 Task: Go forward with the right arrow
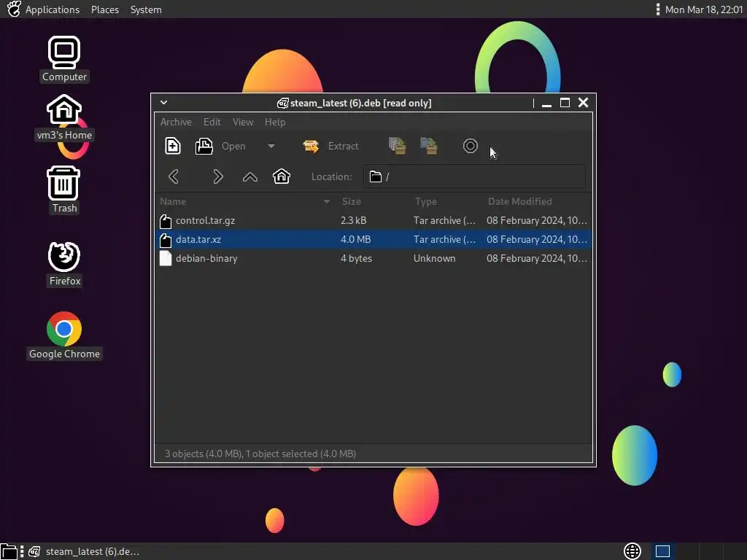217,176
